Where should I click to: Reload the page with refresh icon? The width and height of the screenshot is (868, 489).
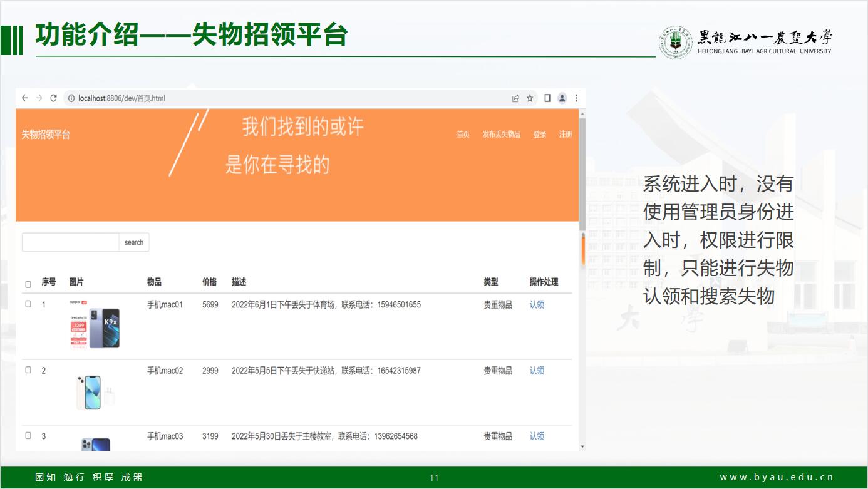pyautogui.click(x=54, y=98)
